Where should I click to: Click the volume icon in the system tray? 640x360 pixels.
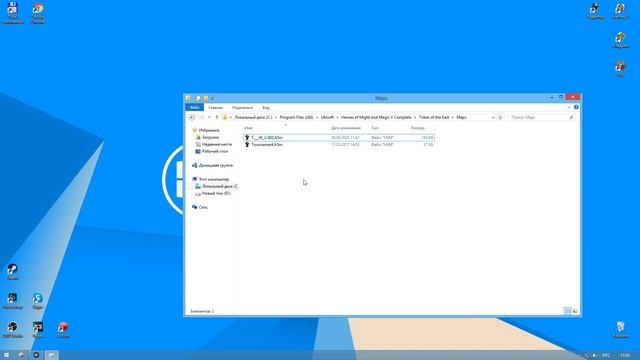(x=594, y=356)
